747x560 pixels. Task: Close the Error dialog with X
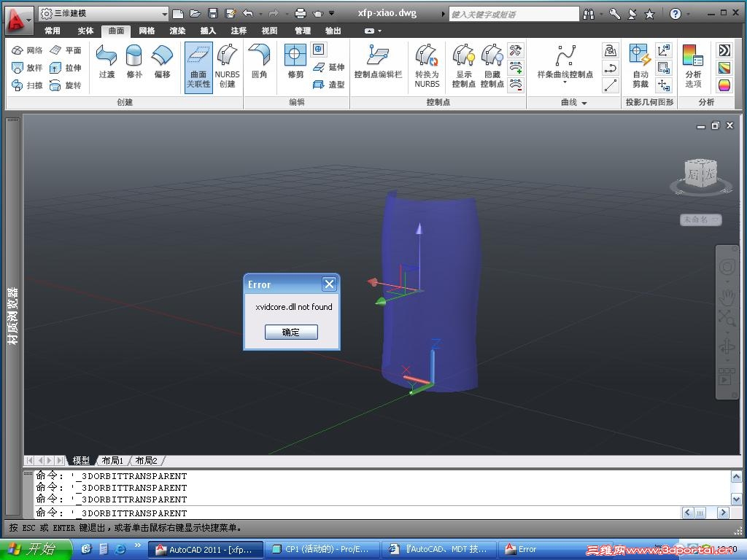[329, 284]
